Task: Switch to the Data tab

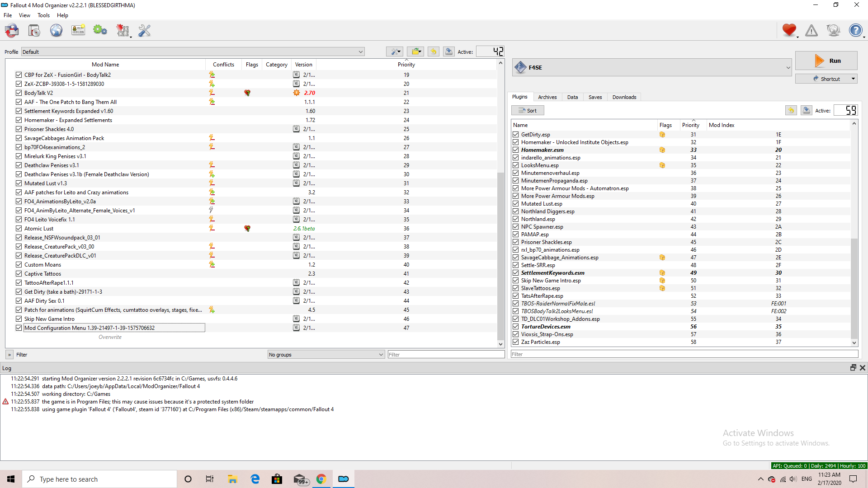Action: point(572,97)
